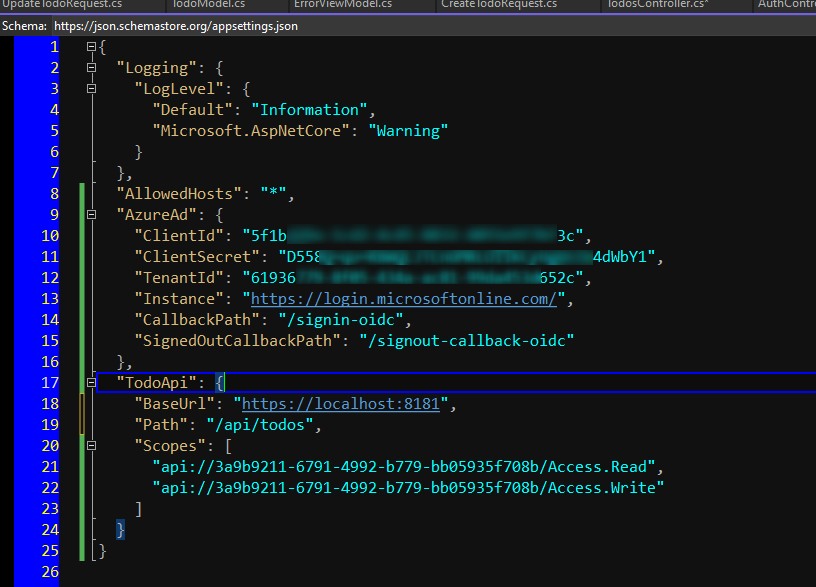Viewport: 816px width, 587px height.
Task: Collapse the LogLevel block
Action: pyautogui.click(x=92, y=89)
